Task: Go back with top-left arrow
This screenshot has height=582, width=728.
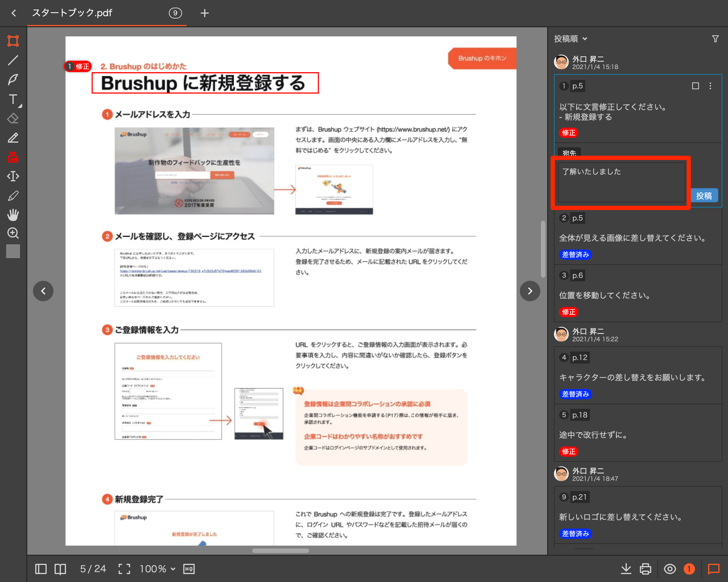Action: [x=13, y=13]
